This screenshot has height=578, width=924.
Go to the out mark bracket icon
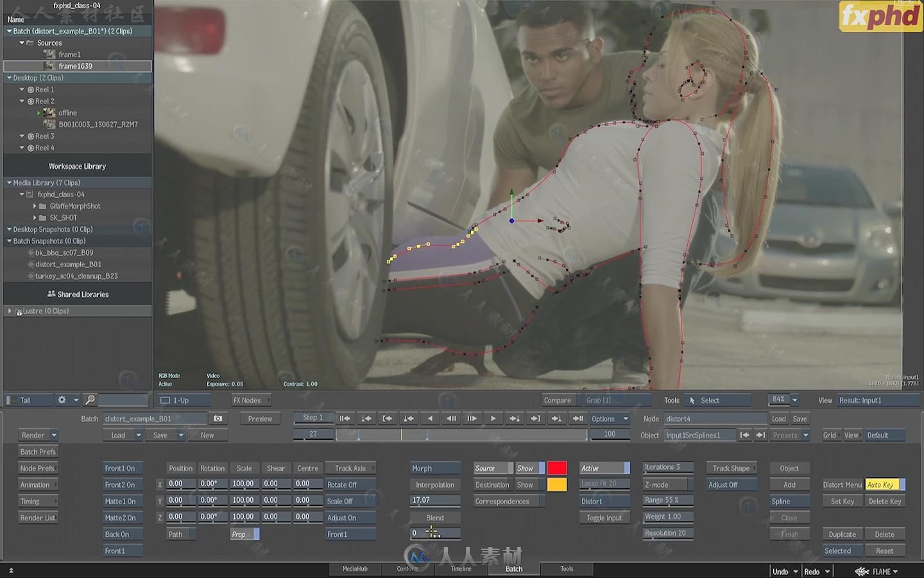(x=535, y=419)
